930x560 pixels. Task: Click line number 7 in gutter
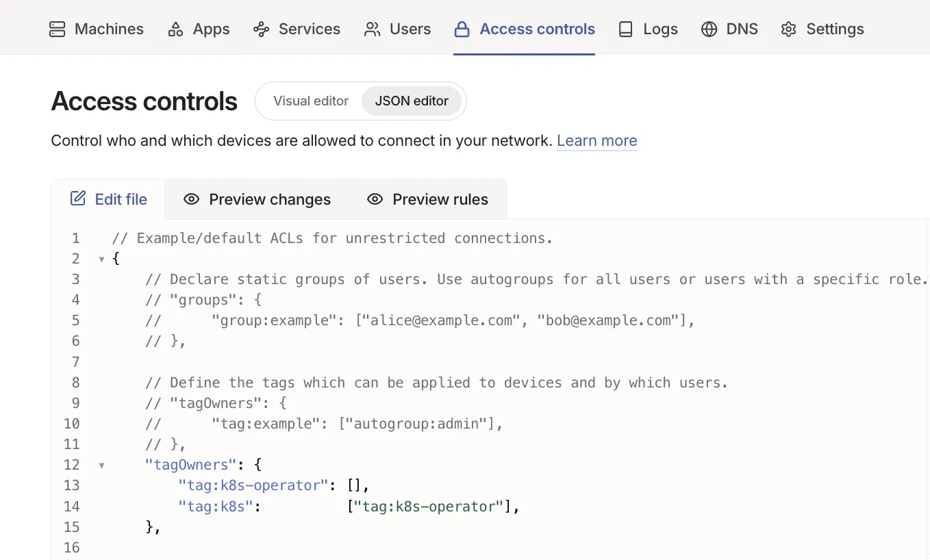point(75,361)
